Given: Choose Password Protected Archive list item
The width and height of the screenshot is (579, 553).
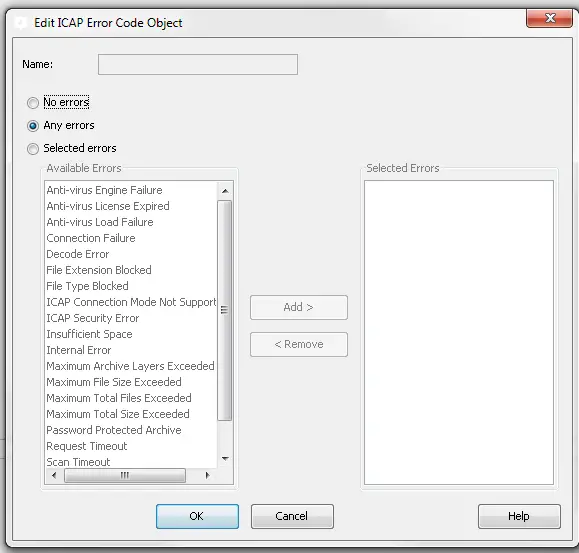Looking at the screenshot, I should tap(114, 430).
